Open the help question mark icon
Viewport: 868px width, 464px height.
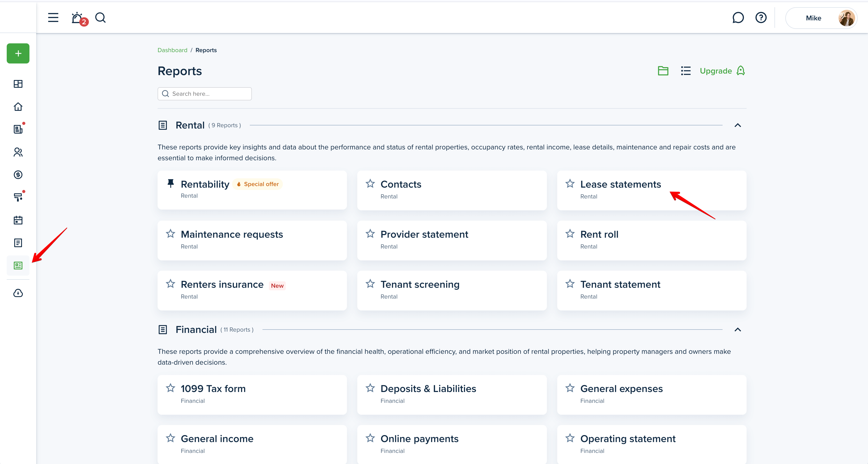(761, 18)
